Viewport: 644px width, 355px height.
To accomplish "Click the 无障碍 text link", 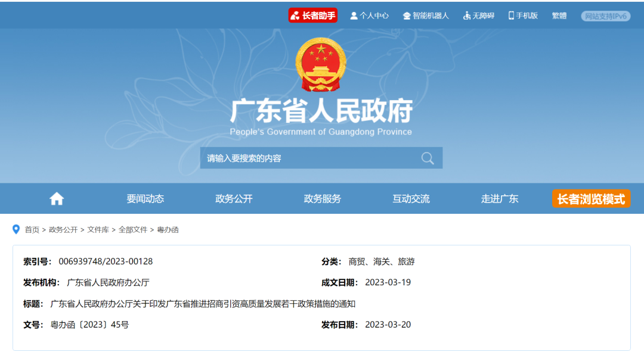I will [x=484, y=15].
